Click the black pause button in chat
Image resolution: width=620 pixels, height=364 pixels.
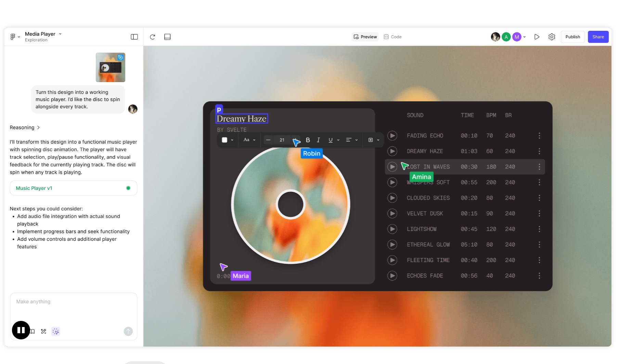(x=21, y=330)
